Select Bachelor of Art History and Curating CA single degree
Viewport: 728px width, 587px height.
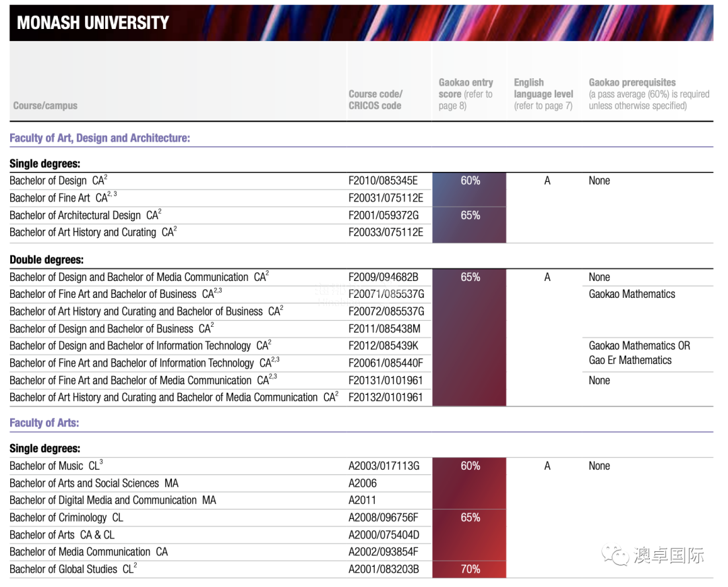[x=93, y=232]
